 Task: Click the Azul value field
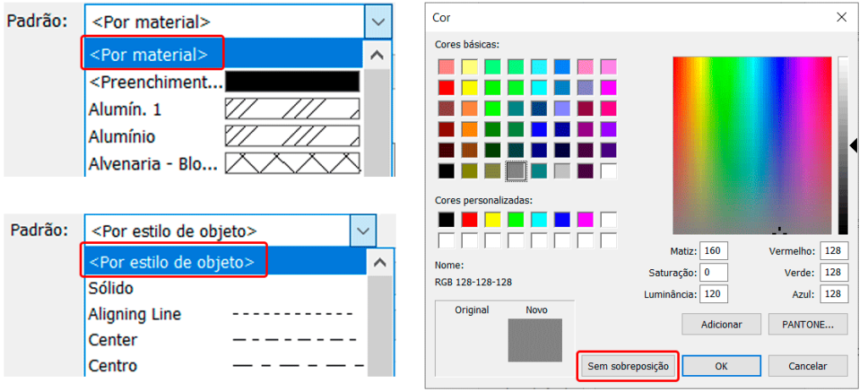tap(834, 294)
